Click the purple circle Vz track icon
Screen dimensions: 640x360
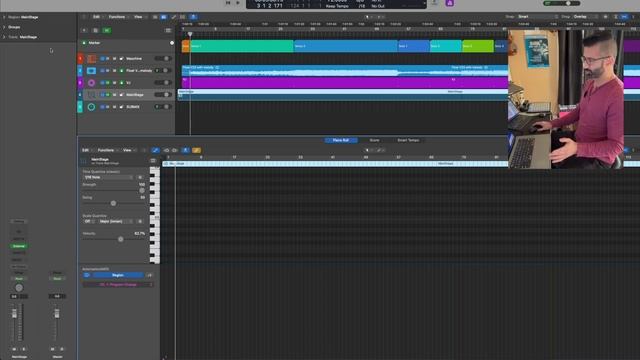pyautogui.click(x=91, y=83)
